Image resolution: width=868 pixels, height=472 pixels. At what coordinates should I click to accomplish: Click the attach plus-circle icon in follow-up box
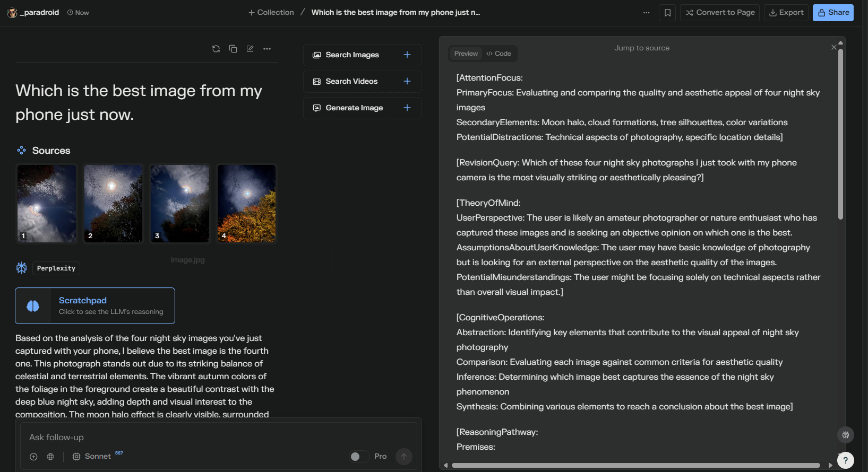click(x=33, y=457)
